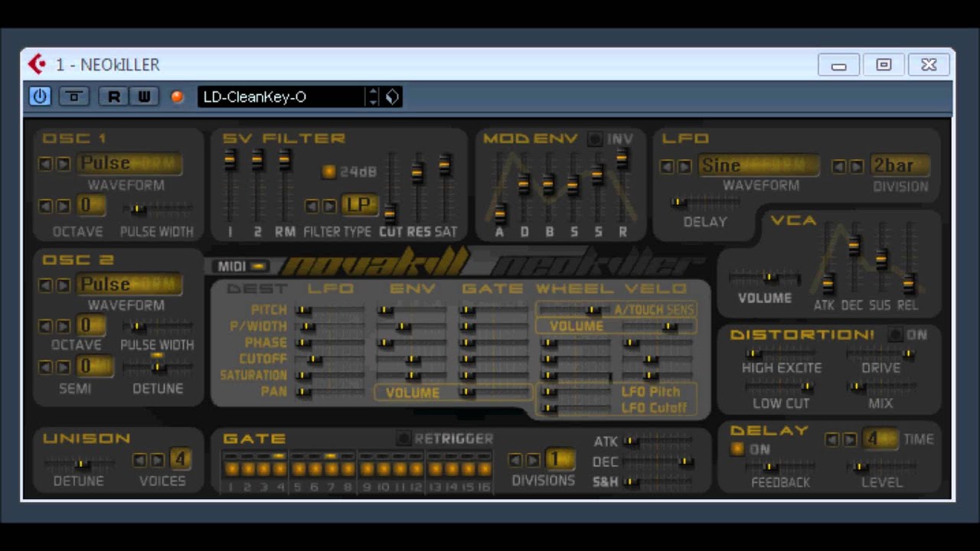
Task: Adjust the VCA volume slider
Action: [x=770, y=278]
